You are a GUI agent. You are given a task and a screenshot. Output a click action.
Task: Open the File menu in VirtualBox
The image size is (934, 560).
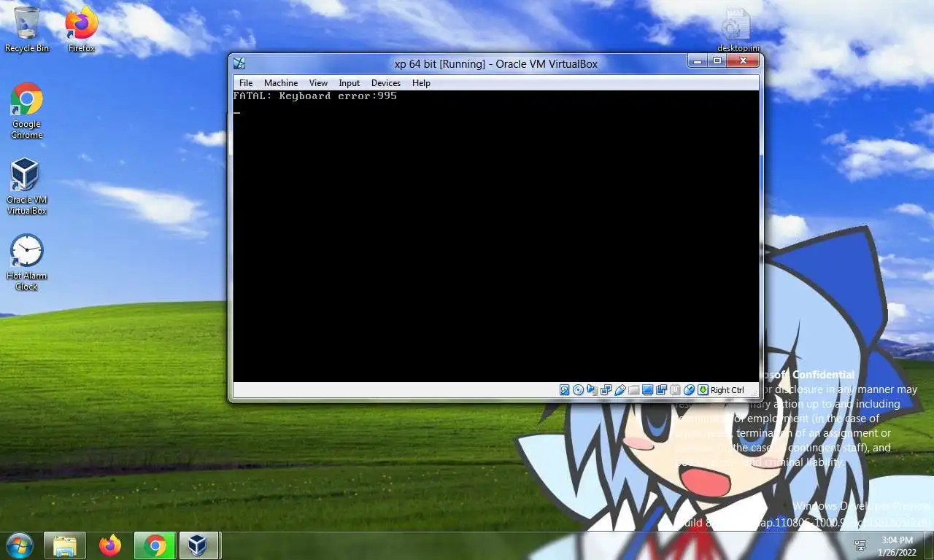[x=246, y=83]
